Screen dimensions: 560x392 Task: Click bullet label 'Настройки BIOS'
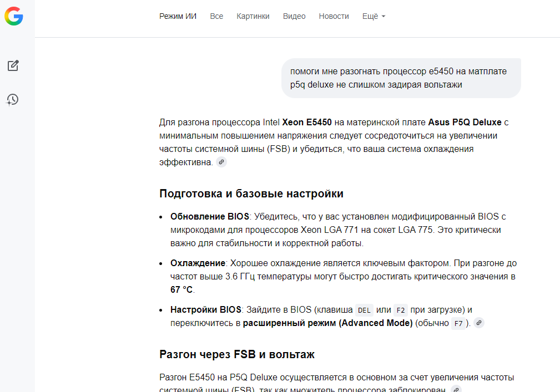[206, 309]
